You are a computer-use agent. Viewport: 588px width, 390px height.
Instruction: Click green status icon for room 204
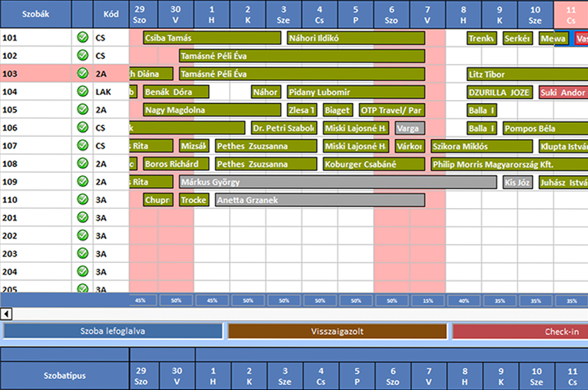tap(82, 272)
